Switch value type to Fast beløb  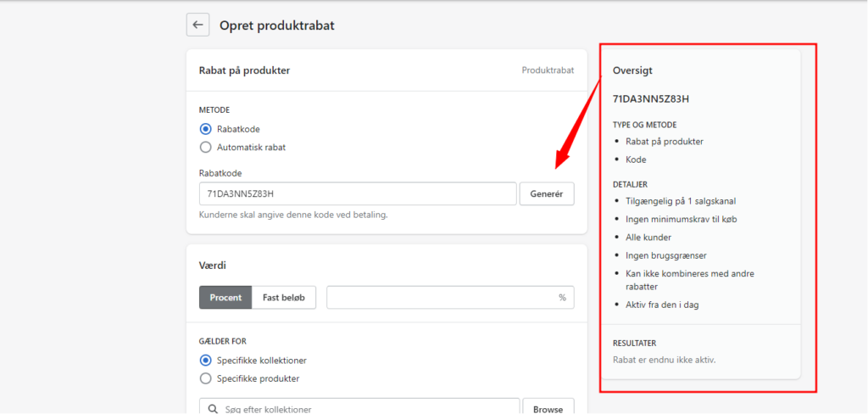(x=284, y=297)
